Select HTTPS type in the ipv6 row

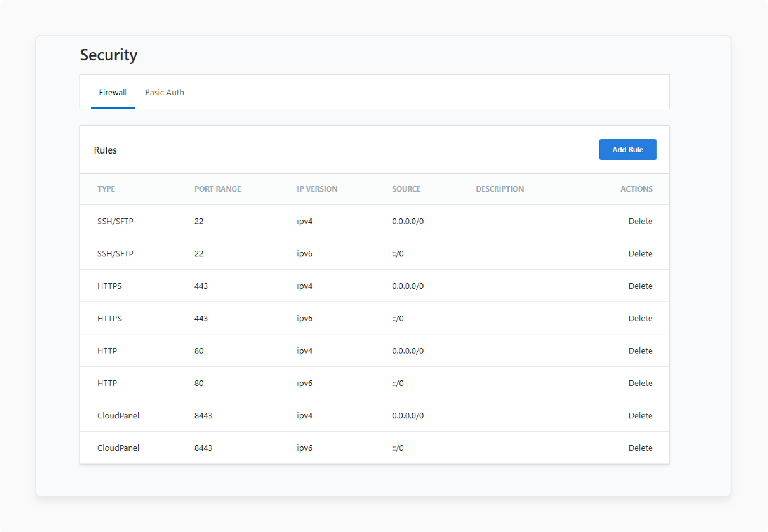(109, 318)
